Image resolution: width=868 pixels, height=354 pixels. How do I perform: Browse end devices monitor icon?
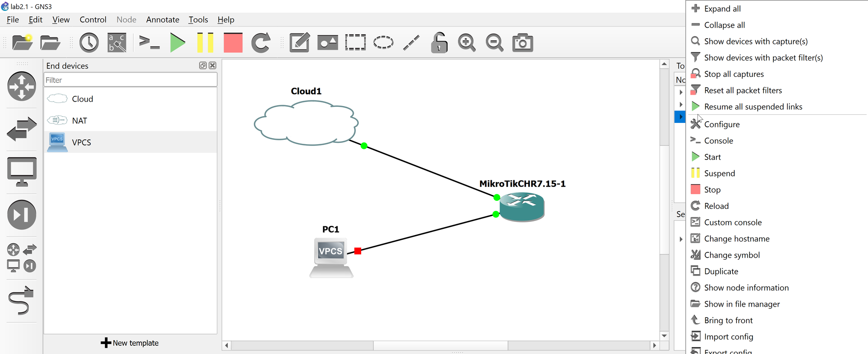pyautogui.click(x=22, y=172)
